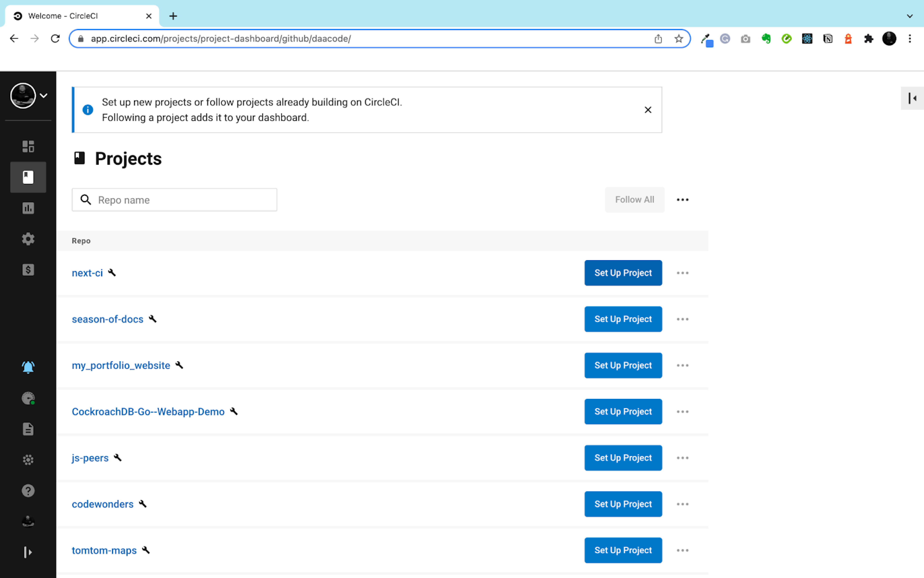
Task: Open the help question-mark icon
Action: 28,491
